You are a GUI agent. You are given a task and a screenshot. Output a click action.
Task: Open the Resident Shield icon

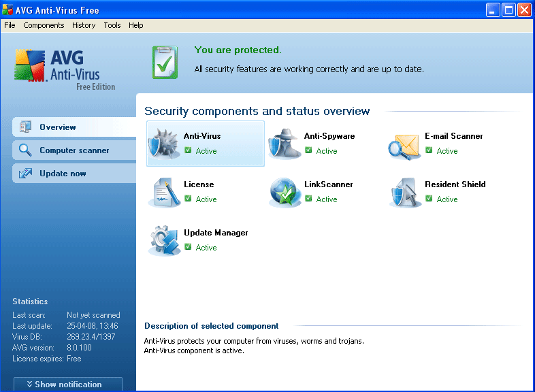pos(404,192)
